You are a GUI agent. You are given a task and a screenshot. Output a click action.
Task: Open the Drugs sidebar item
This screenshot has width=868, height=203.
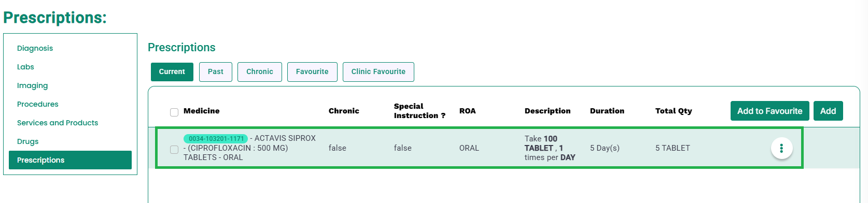(x=28, y=141)
